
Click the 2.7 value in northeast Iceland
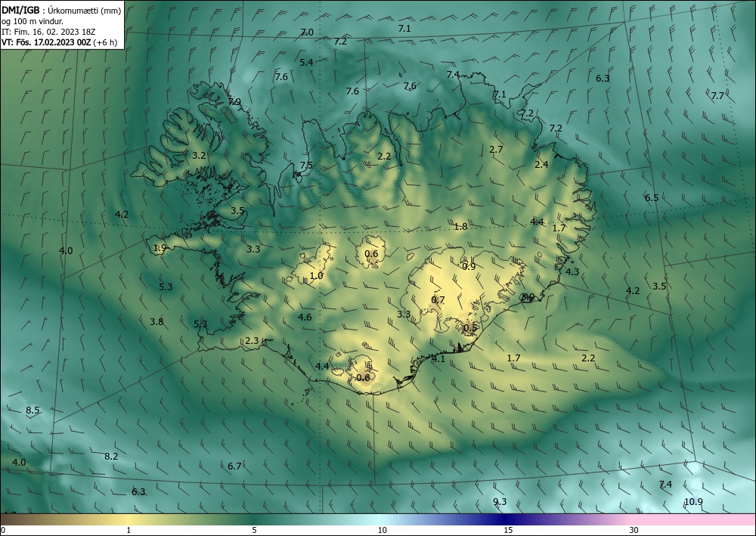pyautogui.click(x=496, y=149)
